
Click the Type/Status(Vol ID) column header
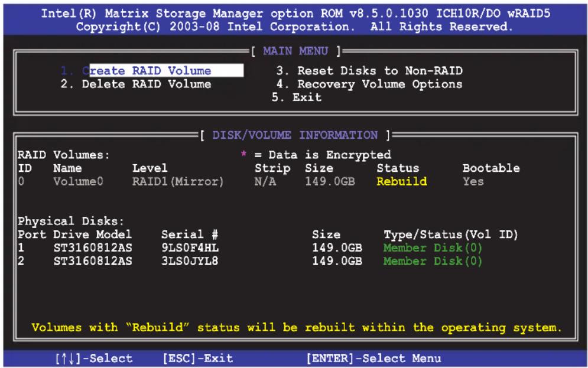[451, 235]
